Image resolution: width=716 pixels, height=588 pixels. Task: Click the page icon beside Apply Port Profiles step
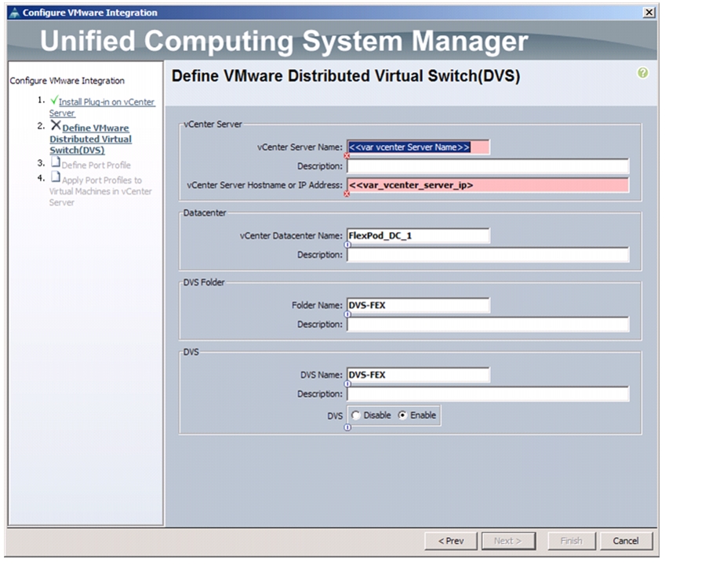click(56, 176)
